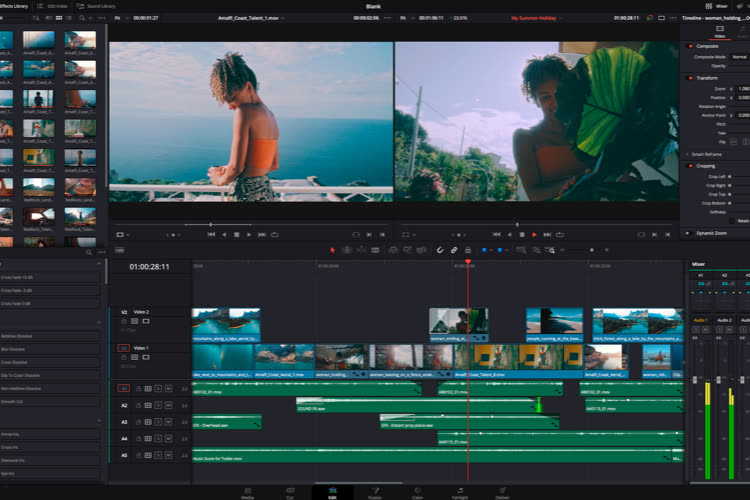Go to last frame in timeline viewer

click(x=547, y=234)
